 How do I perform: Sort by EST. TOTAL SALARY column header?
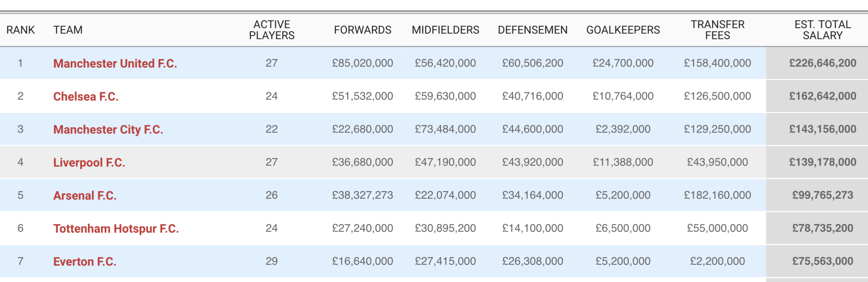(823, 30)
